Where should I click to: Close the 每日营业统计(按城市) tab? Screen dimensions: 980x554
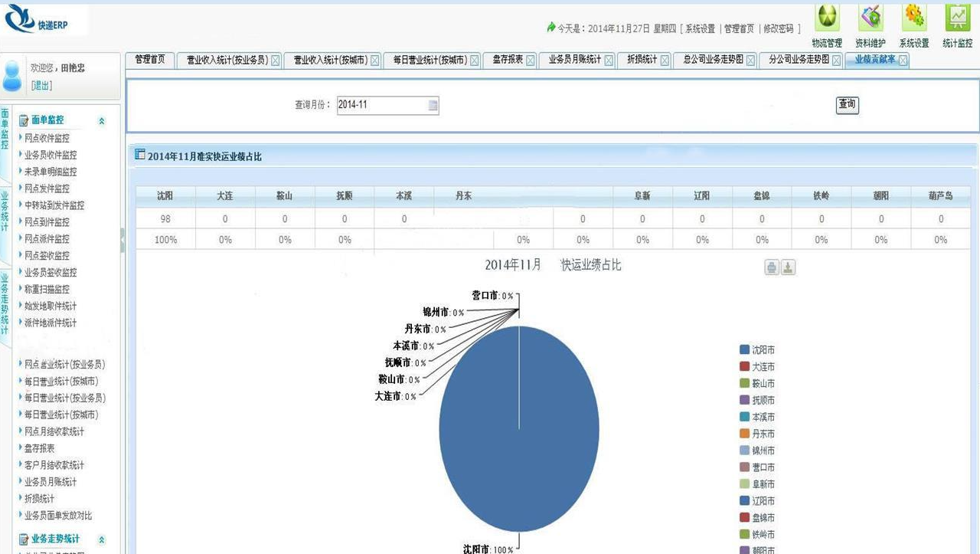coord(475,61)
